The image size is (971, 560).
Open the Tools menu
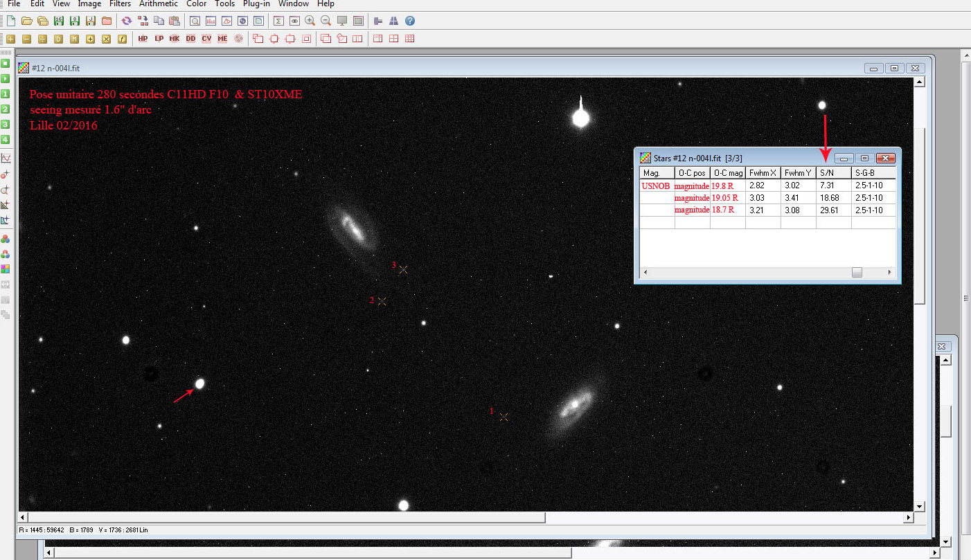point(225,4)
